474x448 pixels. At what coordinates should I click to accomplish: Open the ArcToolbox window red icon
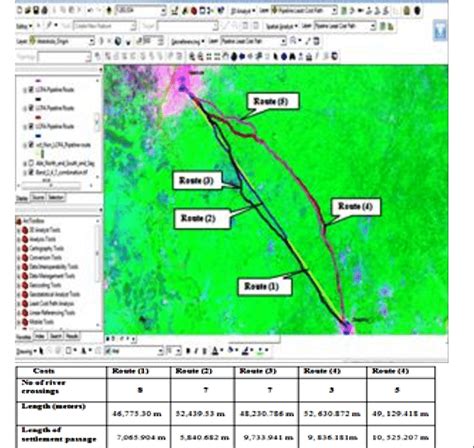[x=194, y=11]
